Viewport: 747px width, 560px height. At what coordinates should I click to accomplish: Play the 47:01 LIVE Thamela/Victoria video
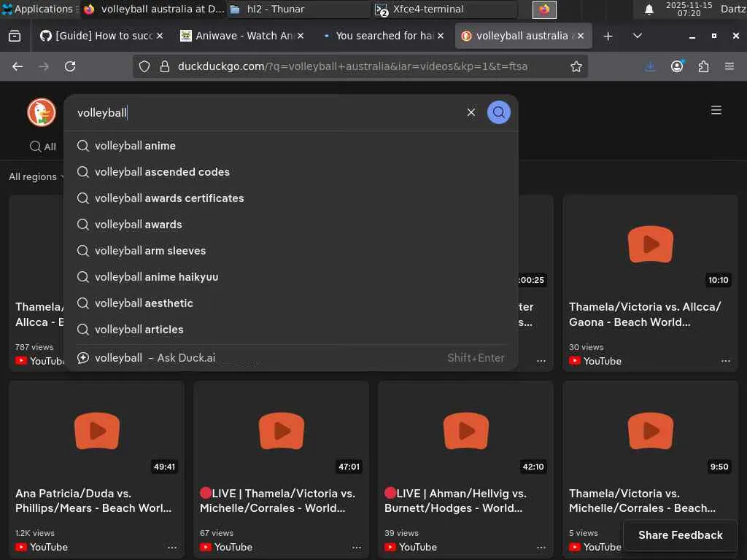(x=281, y=431)
